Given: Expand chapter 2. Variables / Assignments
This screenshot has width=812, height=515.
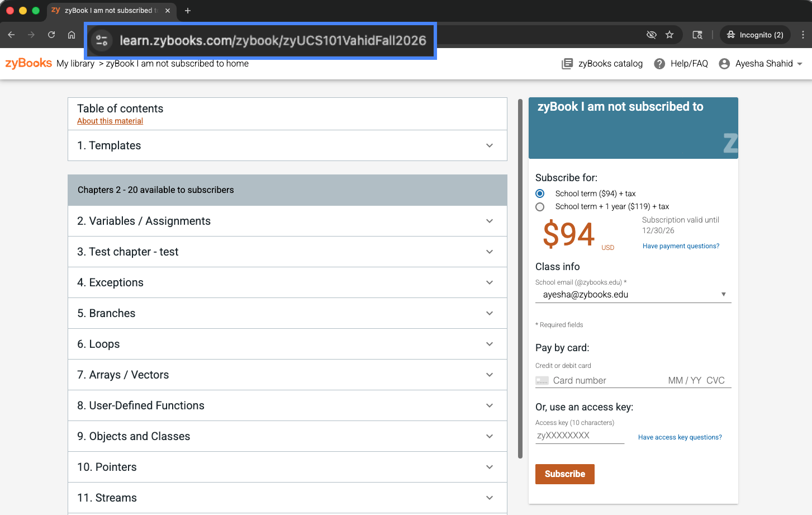Looking at the screenshot, I should 287,221.
